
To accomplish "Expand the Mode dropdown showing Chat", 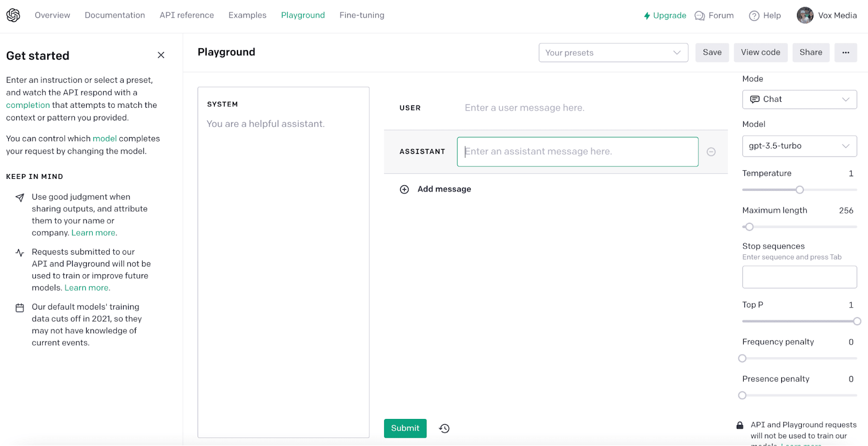I will pos(799,99).
